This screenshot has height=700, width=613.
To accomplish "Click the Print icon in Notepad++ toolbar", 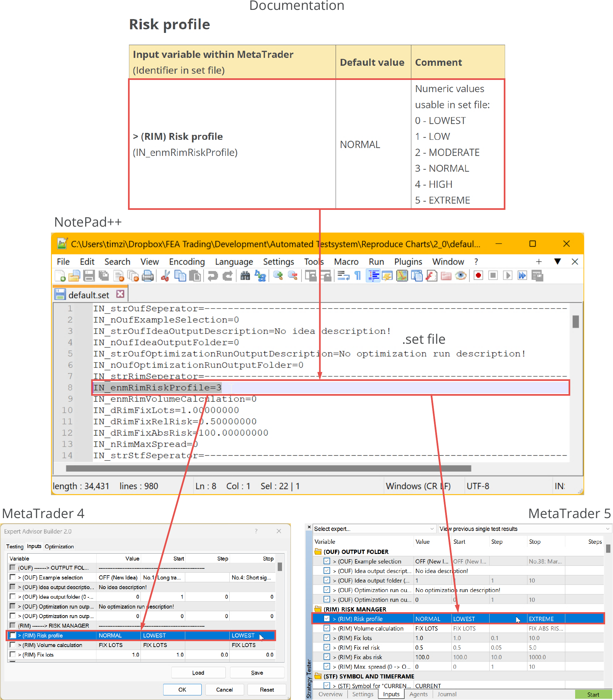I will click(147, 276).
